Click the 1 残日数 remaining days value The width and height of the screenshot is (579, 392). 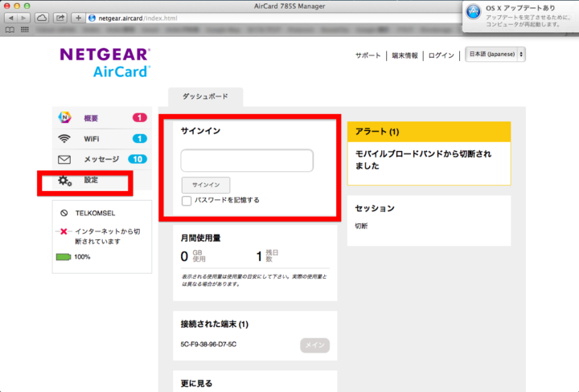pos(267,255)
